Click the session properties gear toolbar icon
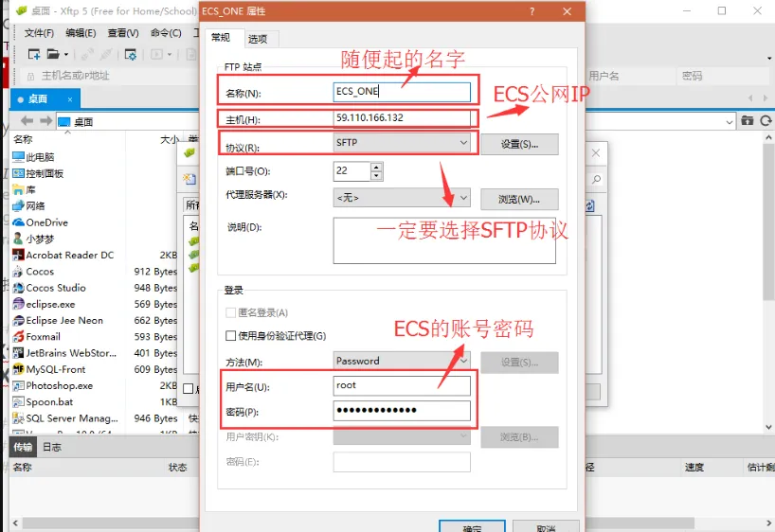 (131, 54)
